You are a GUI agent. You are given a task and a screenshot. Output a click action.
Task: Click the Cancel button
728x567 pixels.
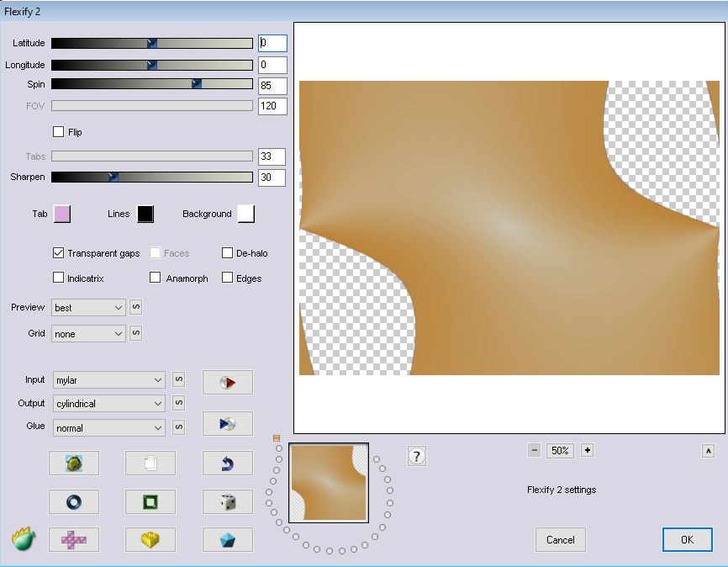coord(561,540)
